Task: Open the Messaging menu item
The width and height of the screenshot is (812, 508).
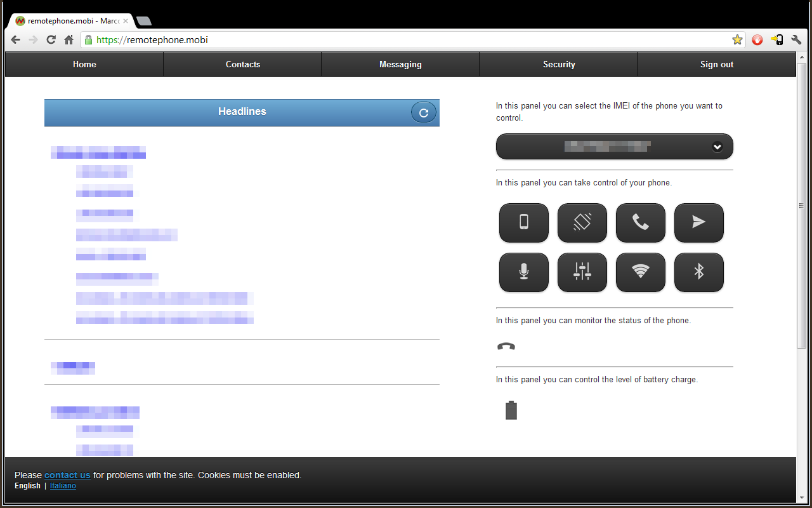Action: tap(400, 64)
